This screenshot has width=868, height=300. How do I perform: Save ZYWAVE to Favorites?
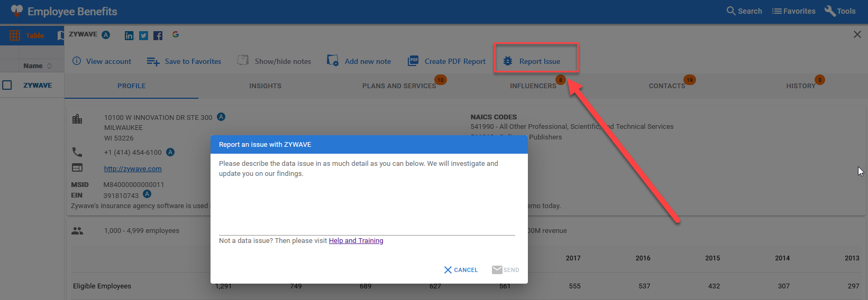(x=184, y=61)
